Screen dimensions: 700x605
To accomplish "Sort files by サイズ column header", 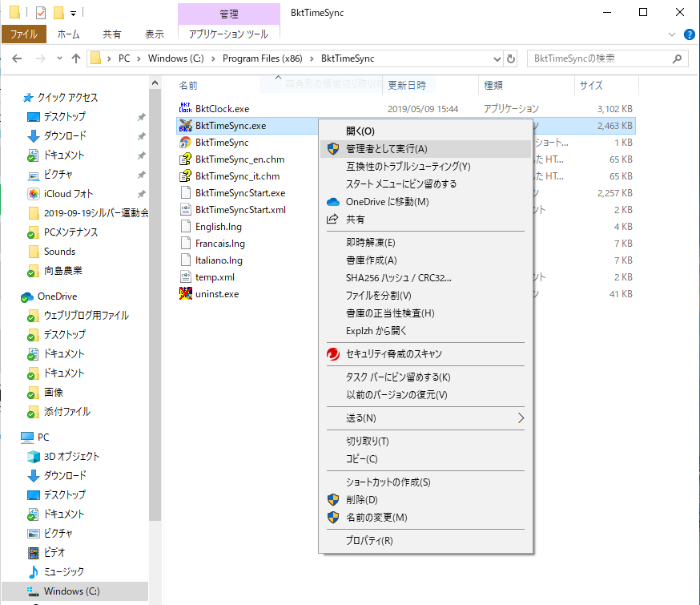I will click(x=591, y=85).
